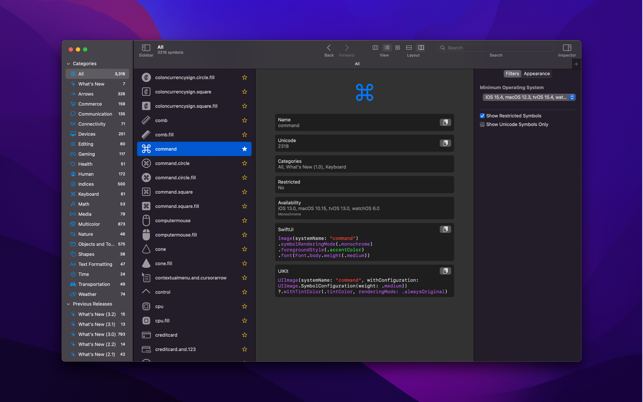The width and height of the screenshot is (643, 402).
Task: Collapse the Categories section
Action: pyautogui.click(x=68, y=64)
